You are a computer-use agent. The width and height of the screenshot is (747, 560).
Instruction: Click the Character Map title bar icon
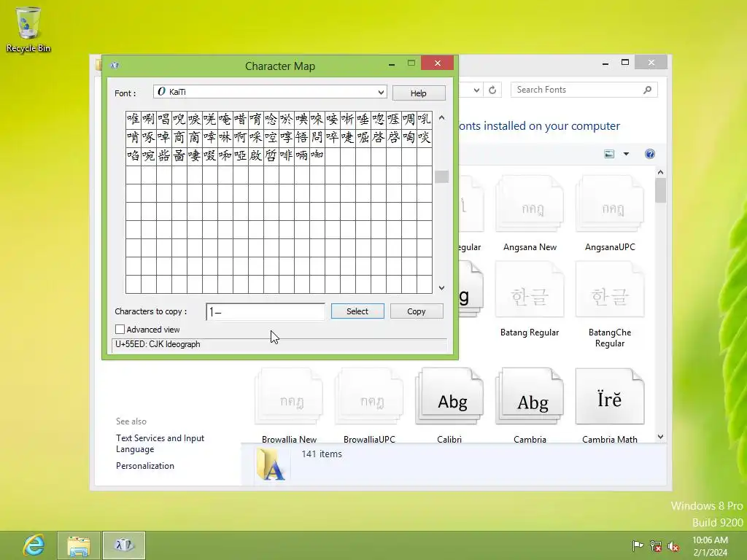115,66
